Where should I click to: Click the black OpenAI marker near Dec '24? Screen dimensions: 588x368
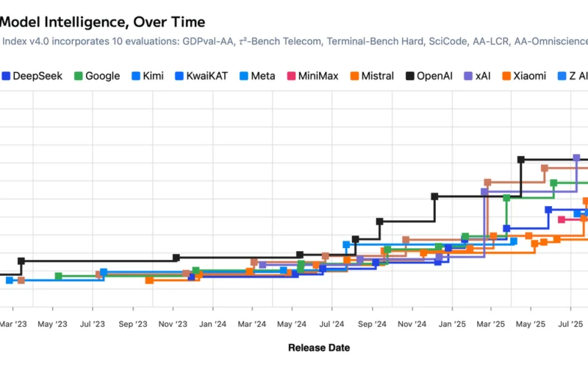click(434, 197)
